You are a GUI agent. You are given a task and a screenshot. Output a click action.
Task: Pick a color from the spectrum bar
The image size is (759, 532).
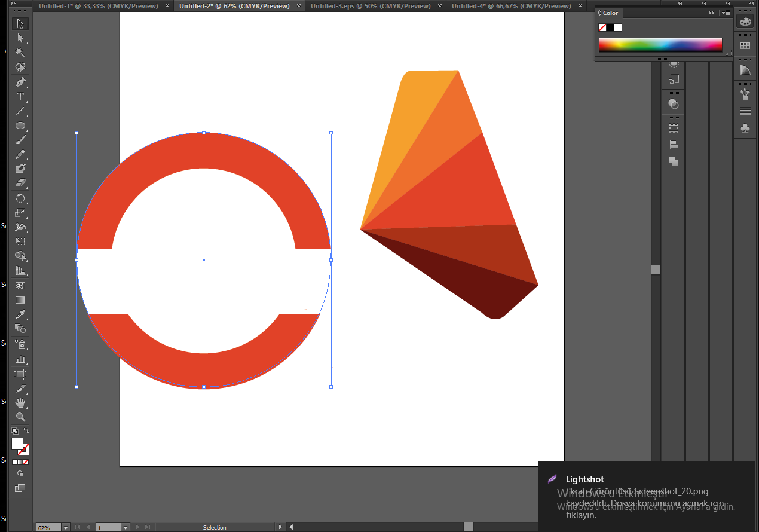coord(660,45)
